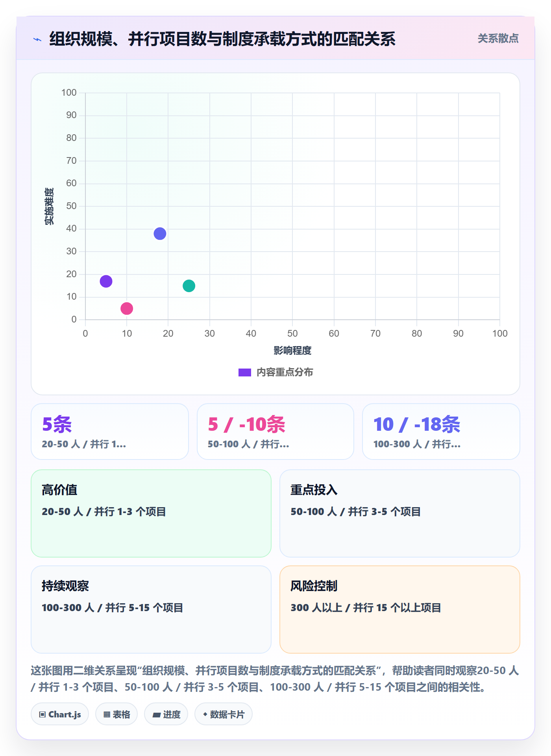Select the purple scatter point near 17

106,281
